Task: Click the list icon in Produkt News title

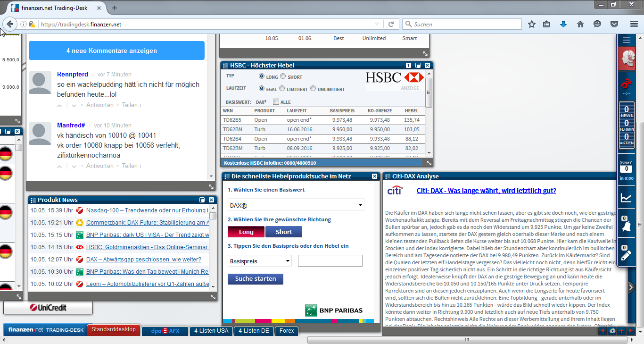Action: 33,200
